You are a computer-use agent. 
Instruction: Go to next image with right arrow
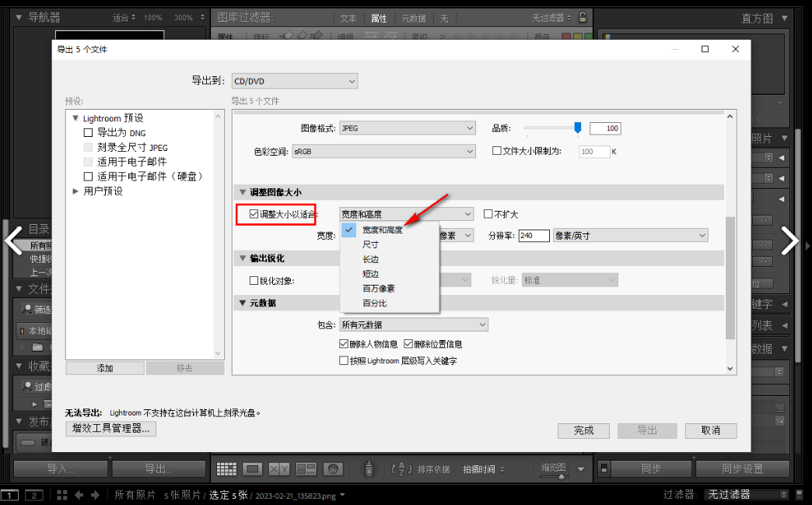point(789,241)
